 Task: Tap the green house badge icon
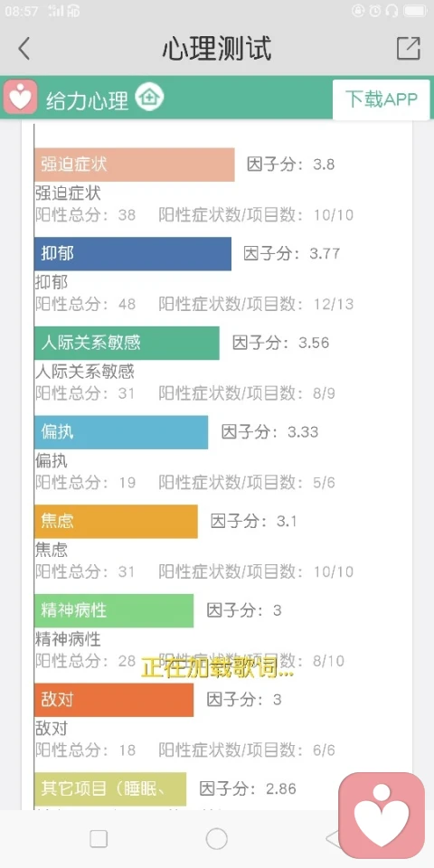[x=149, y=97]
